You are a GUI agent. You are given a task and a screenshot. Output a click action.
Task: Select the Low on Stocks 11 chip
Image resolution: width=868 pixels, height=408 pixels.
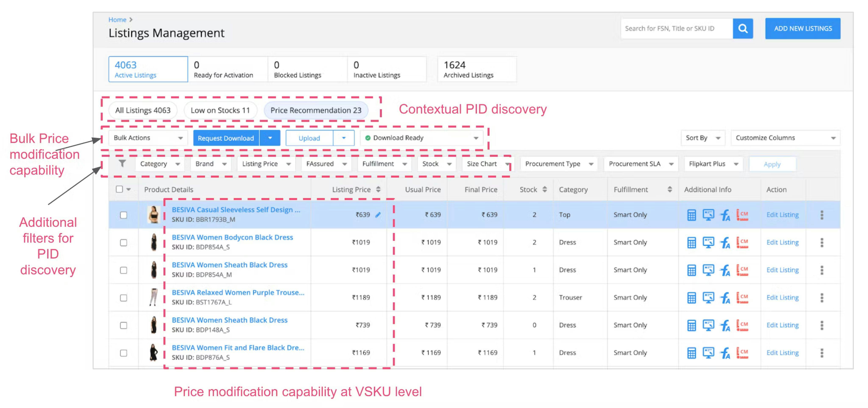click(220, 110)
